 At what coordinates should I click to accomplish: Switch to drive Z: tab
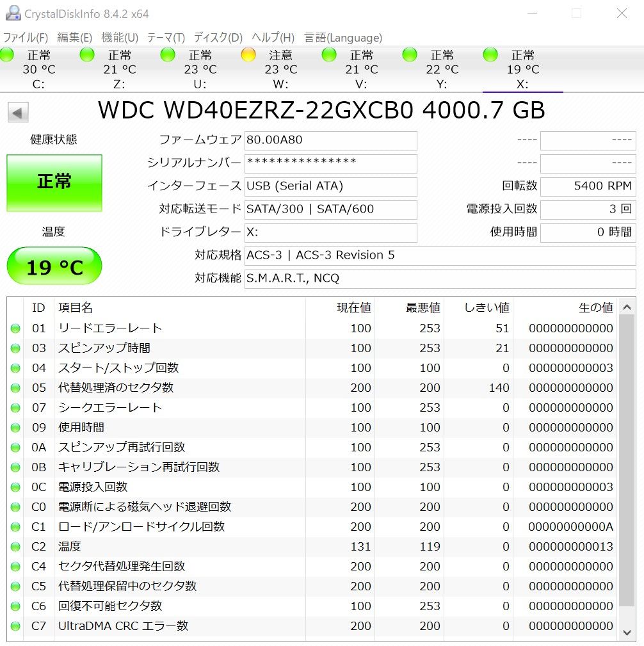pos(120,69)
